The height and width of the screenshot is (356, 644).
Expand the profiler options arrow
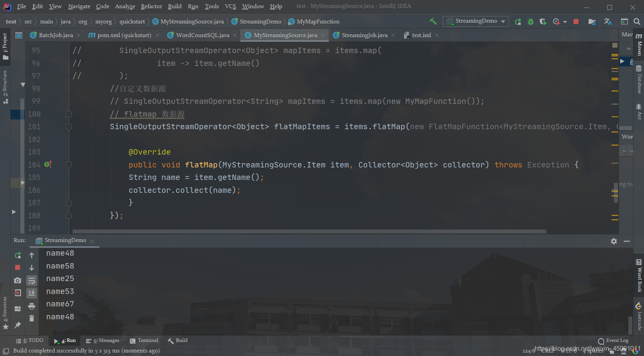pyautogui.click(x=565, y=22)
